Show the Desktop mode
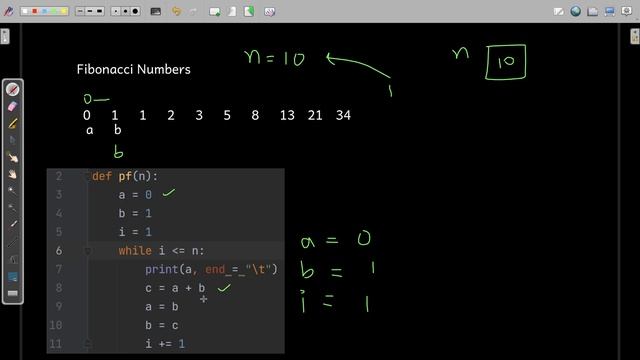 click(x=610, y=11)
